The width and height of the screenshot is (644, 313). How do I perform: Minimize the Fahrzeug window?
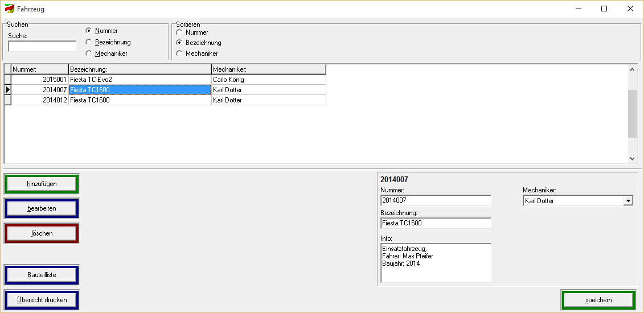pos(579,9)
